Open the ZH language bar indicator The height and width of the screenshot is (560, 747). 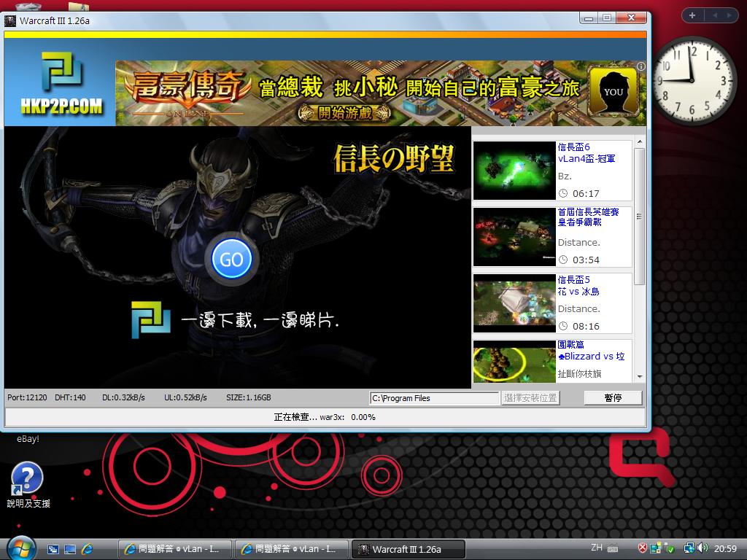[x=596, y=548]
